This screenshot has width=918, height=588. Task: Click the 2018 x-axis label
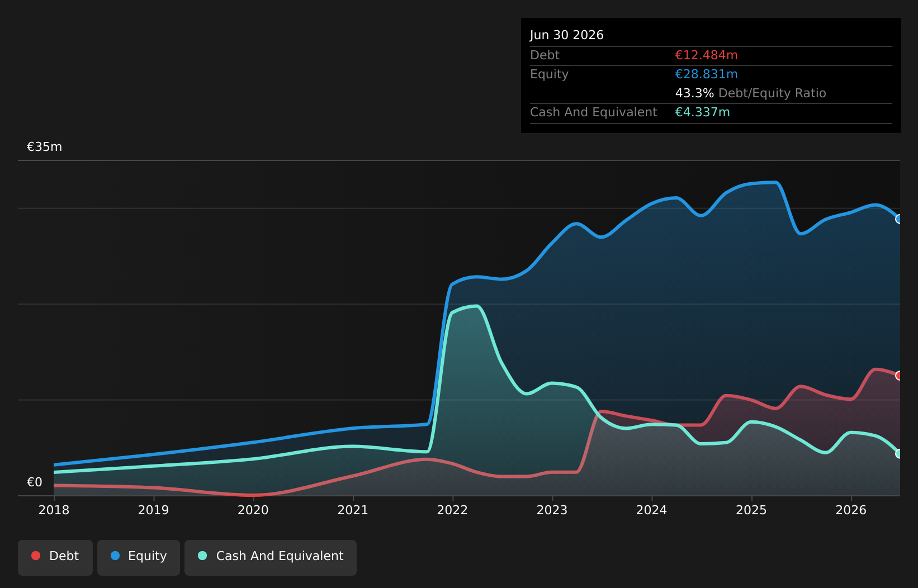(x=54, y=510)
